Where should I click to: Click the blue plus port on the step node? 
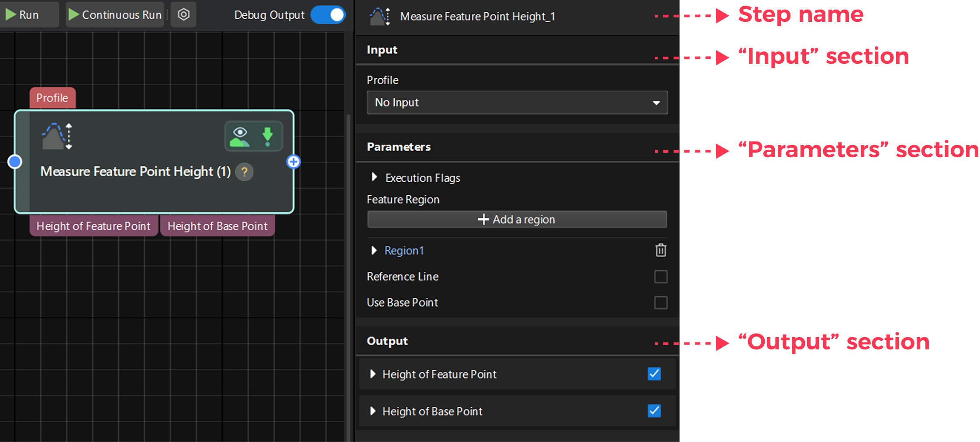293,162
